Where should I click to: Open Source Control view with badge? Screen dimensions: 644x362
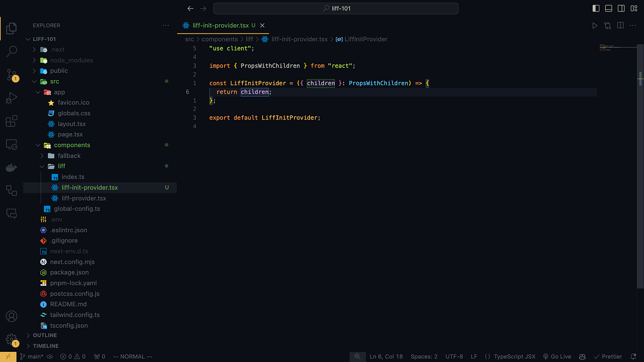pos(11,75)
